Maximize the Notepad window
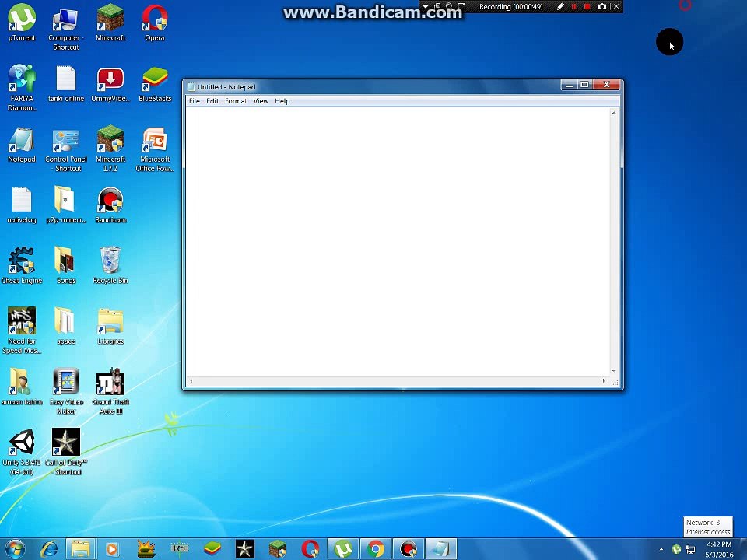This screenshot has height=560, width=747. [584, 85]
